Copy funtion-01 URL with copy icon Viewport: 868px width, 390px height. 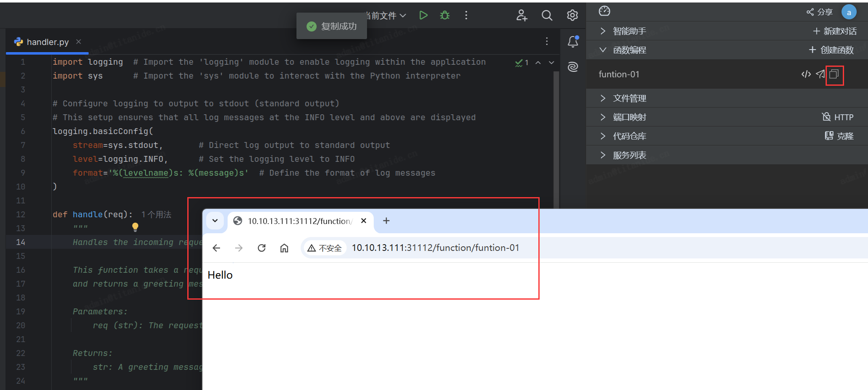[x=834, y=74]
